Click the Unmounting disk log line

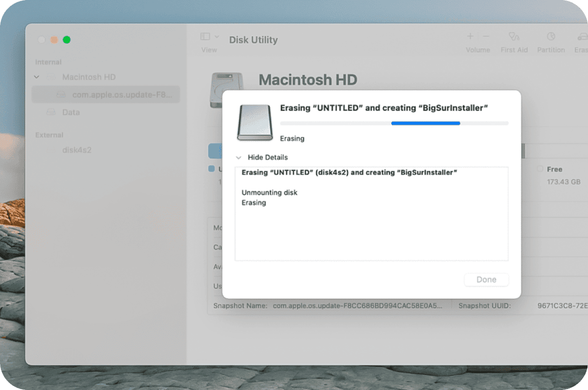pyautogui.click(x=269, y=192)
